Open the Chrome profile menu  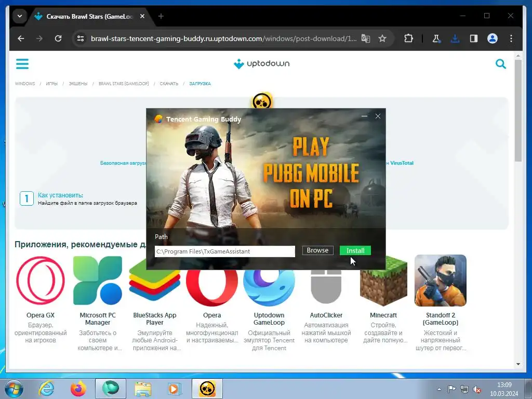click(x=493, y=38)
